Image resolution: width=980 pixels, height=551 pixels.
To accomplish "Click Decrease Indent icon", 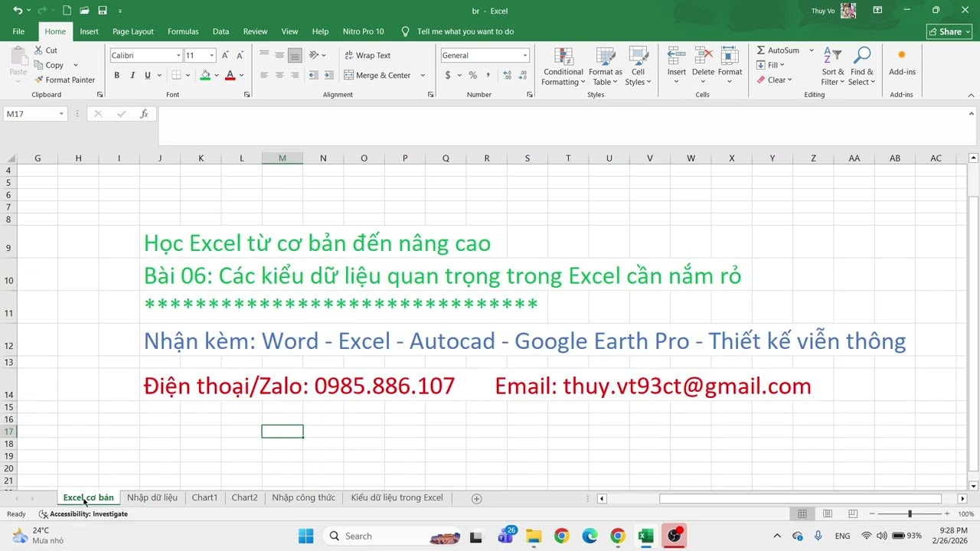I will click(314, 75).
